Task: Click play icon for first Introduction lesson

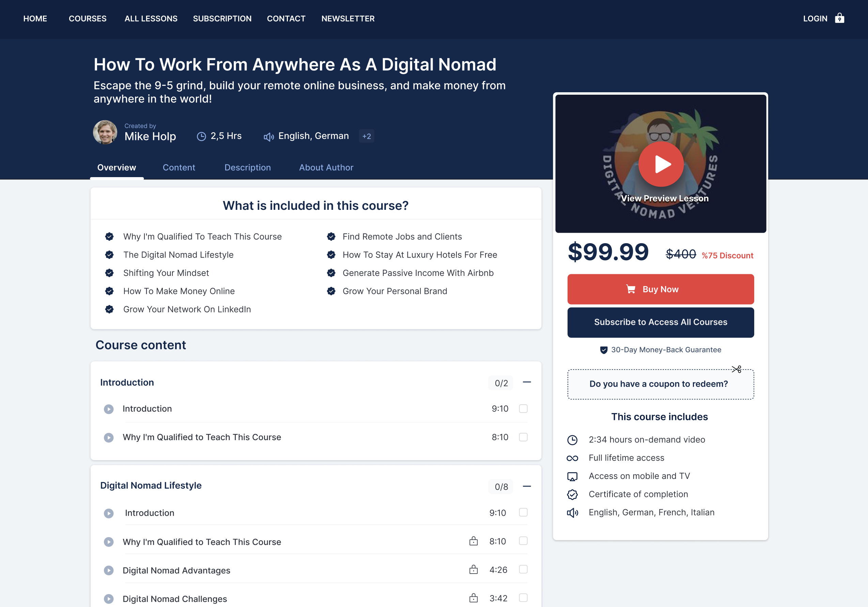Action: [108, 409]
